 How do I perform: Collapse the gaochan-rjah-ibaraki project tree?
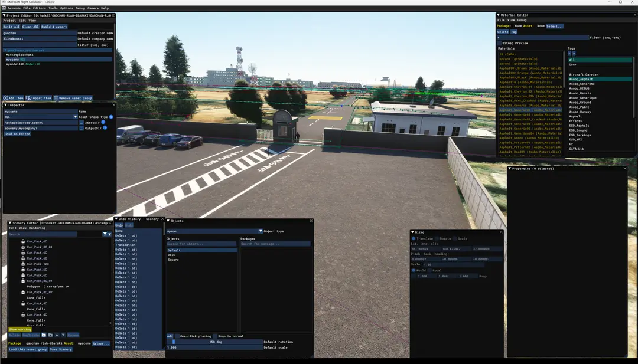point(5,50)
